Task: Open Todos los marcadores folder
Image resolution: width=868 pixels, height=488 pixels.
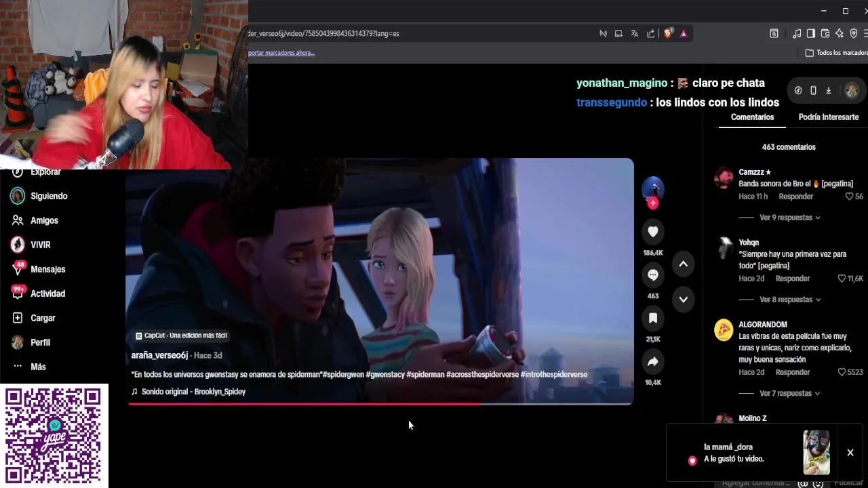Action: pyautogui.click(x=836, y=53)
